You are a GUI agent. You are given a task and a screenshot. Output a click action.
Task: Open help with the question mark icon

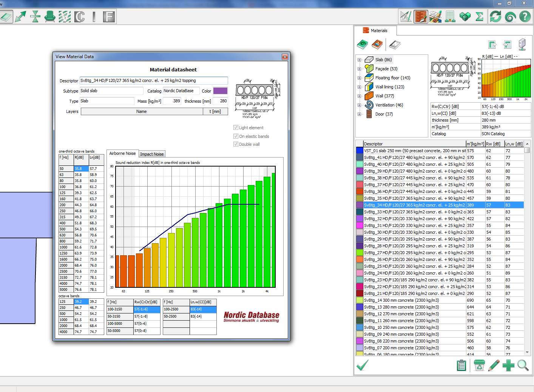pos(525,17)
